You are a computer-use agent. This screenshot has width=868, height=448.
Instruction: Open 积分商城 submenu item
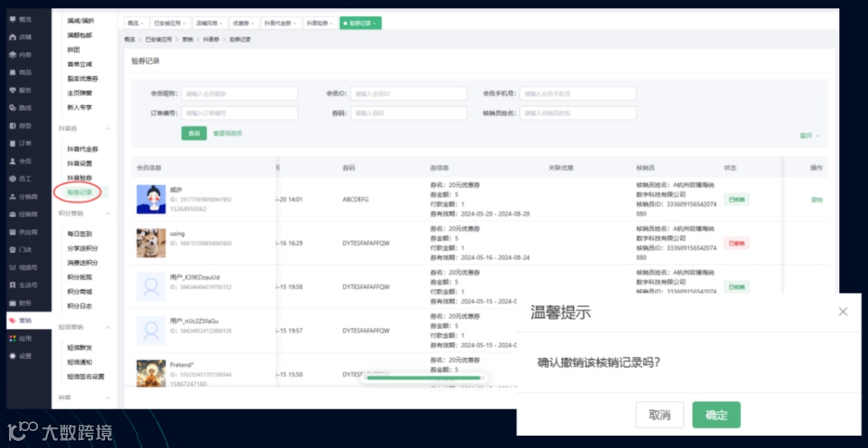80,291
